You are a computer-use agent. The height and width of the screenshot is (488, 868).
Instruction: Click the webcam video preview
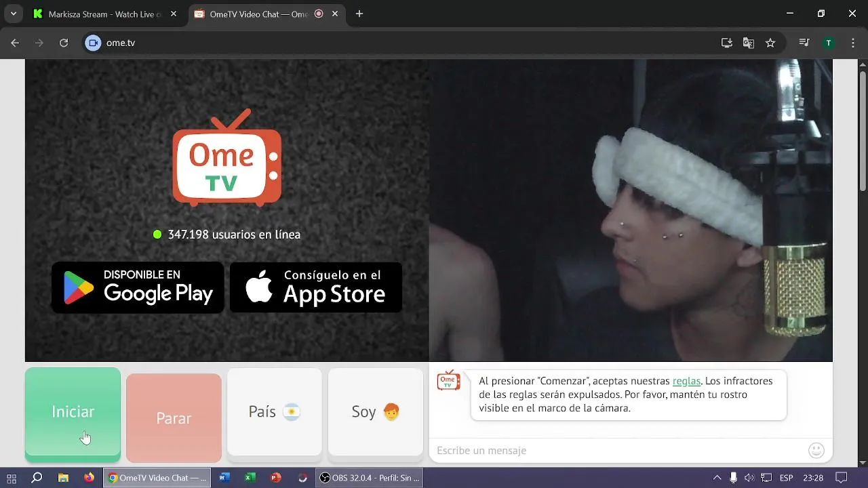[x=631, y=210]
